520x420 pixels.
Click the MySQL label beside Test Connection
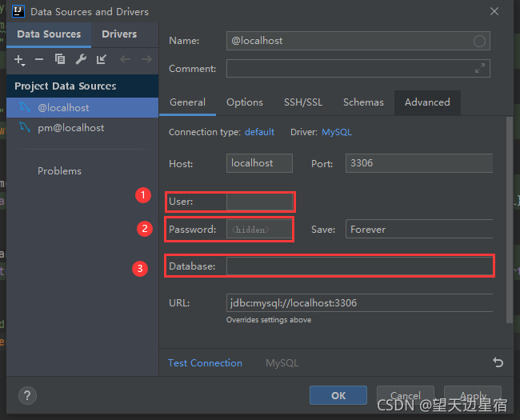pyautogui.click(x=282, y=363)
